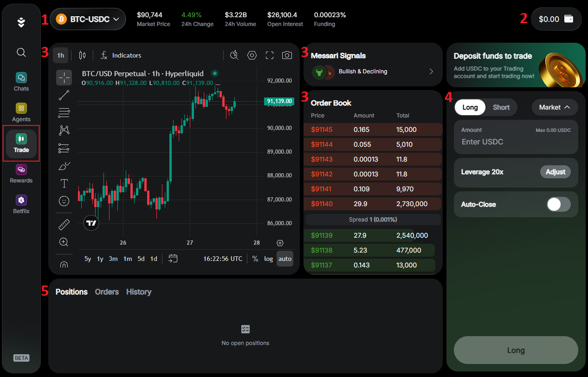The width and height of the screenshot is (588, 377).
Task: Switch to the Orders tab
Action: (x=106, y=292)
